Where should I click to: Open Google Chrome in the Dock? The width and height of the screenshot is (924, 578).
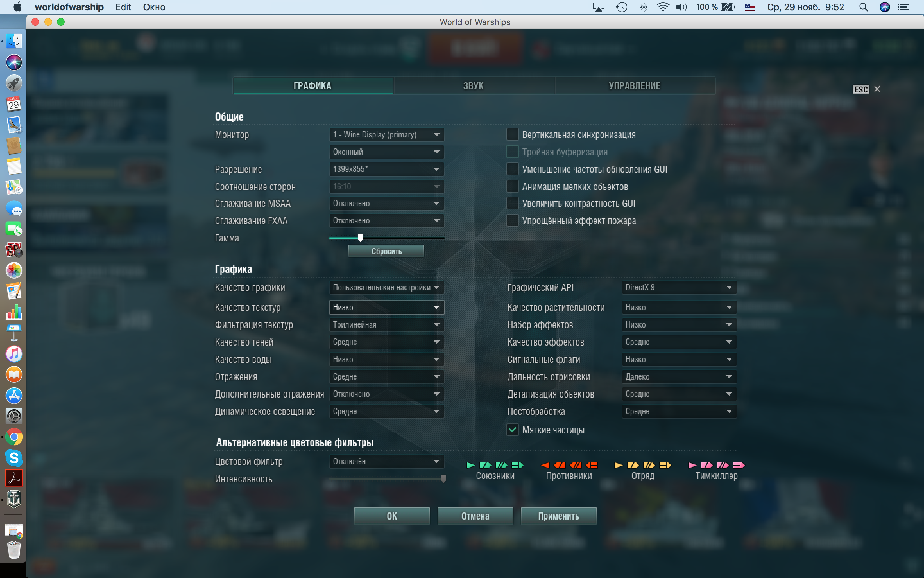pos(14,437)
